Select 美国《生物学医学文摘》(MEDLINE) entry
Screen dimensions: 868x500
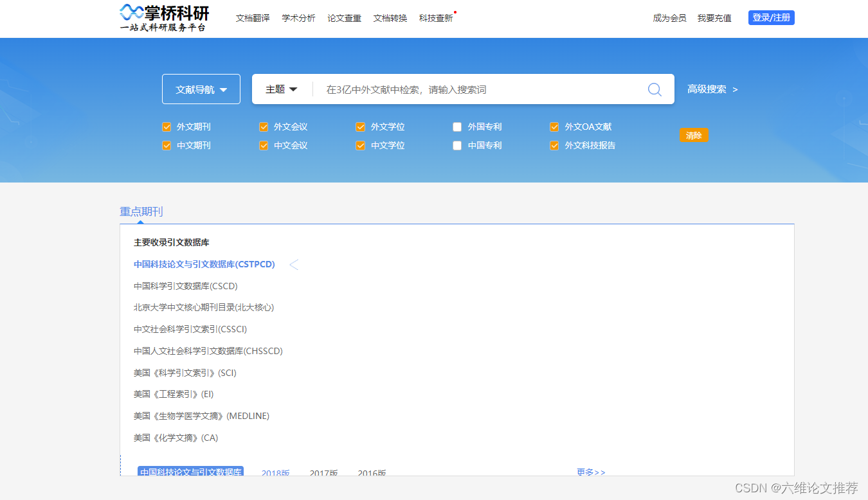(x=201, y=416)
